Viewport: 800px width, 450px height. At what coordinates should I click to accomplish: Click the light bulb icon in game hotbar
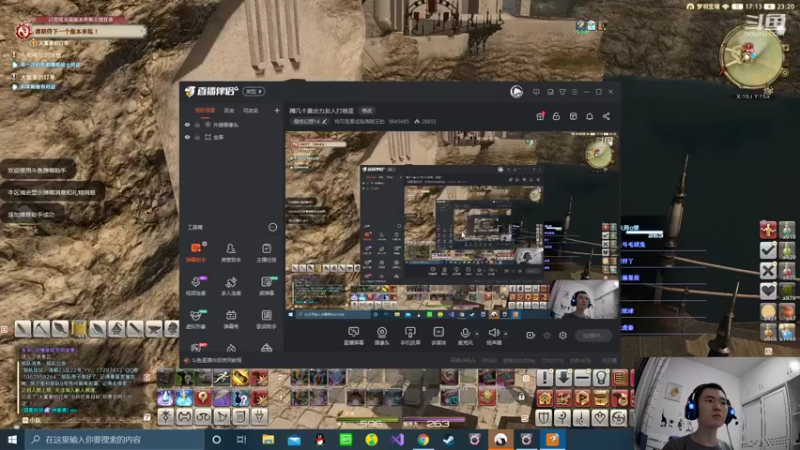(x=601, y=378)
